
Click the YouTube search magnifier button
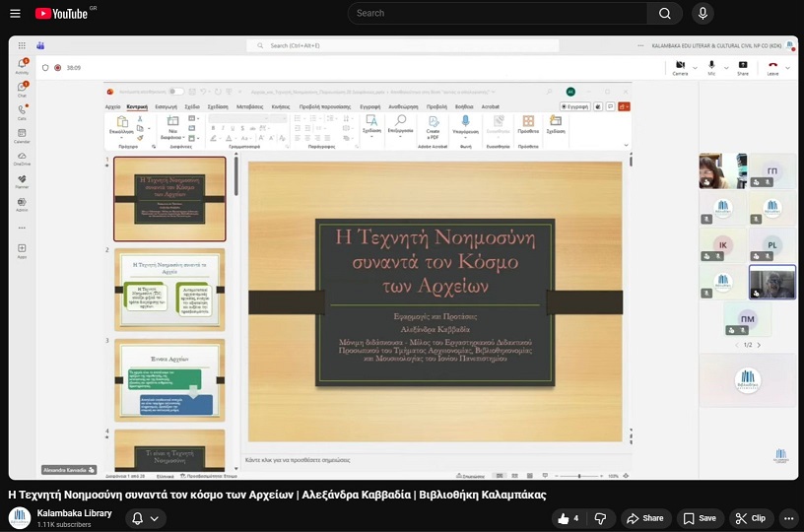pyautogui.click(x=664, y=13)
